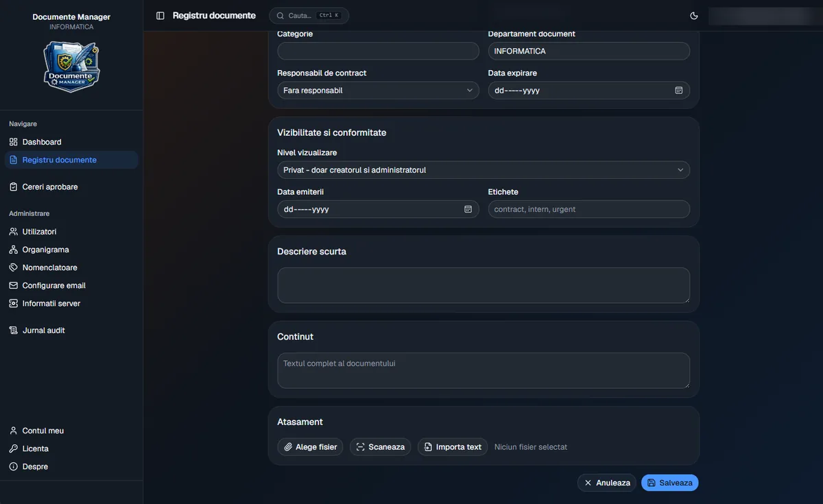Click the Etichete tags field
Image resolution: width=823 pixels, height=504 pixels.
(x=589, y=209)
